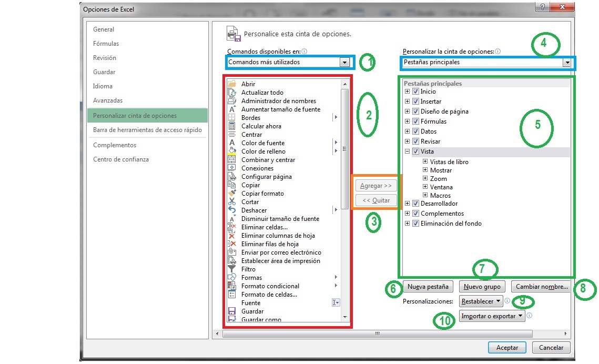Viewport: 599px width, 364px height.
Task: Select the Cortar scissors icon
Action: coord(232,201)
